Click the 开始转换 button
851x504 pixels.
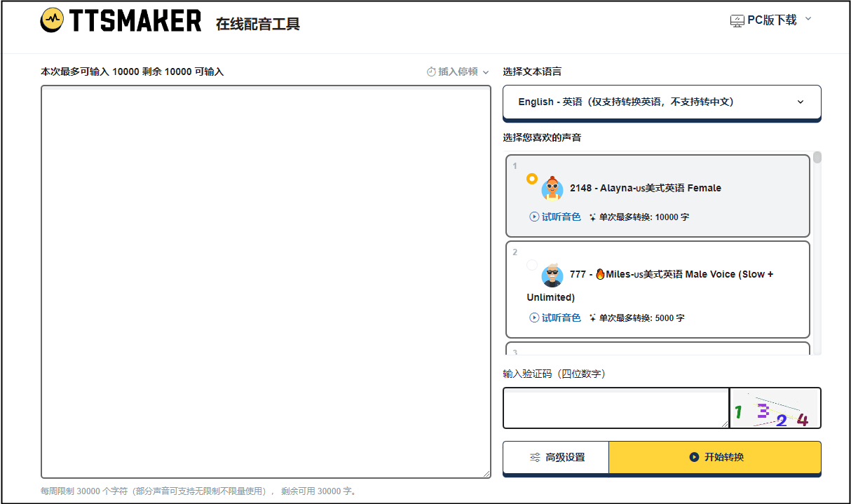point(715,458)
